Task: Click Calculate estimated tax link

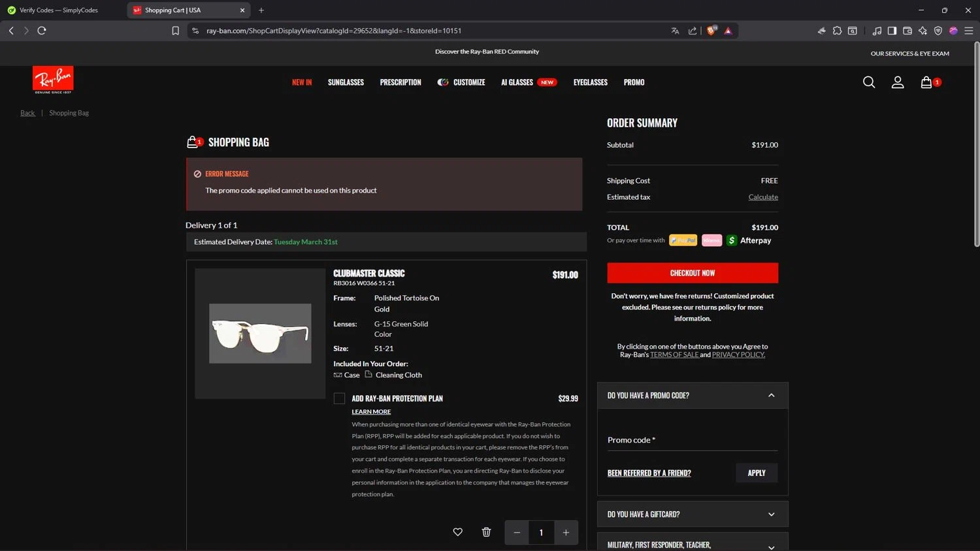Action: (x=763, y=197)
